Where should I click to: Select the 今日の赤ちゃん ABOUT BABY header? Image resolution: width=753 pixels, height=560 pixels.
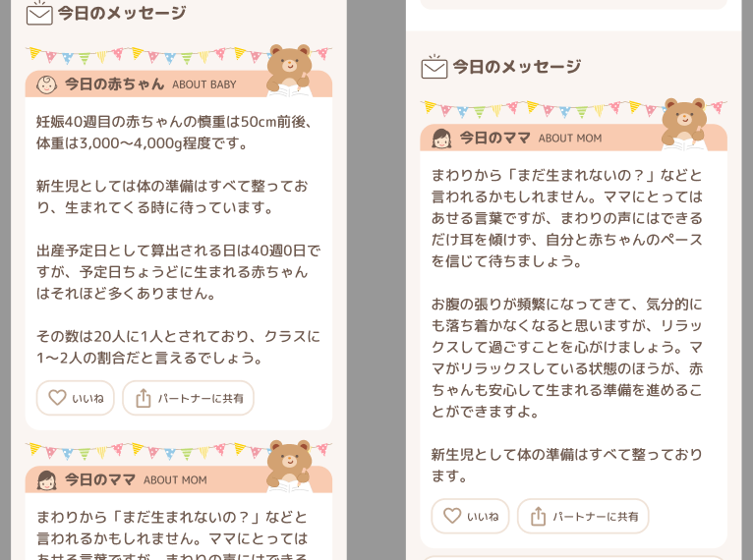coord(179,84)
